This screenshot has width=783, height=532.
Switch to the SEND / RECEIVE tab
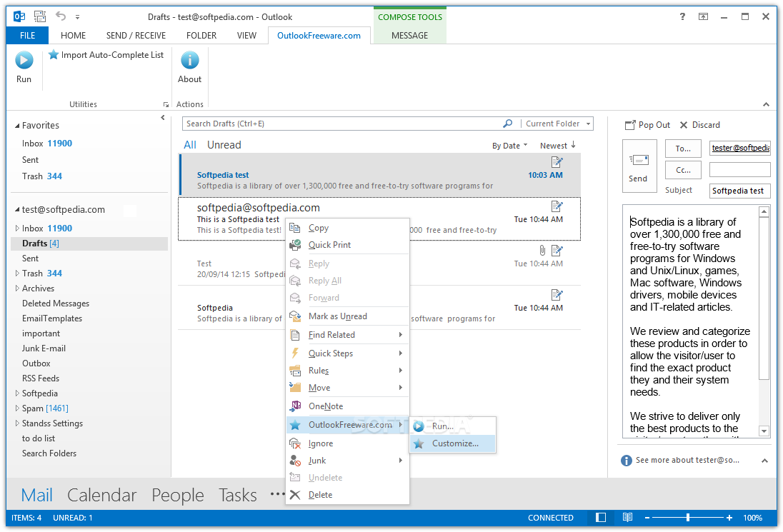[x=136, y=36]
